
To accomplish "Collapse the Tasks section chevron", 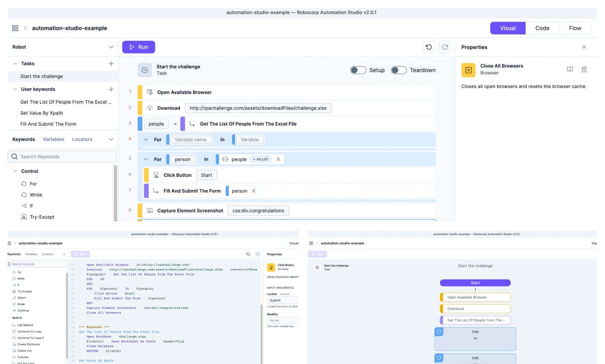I will 14,63.
